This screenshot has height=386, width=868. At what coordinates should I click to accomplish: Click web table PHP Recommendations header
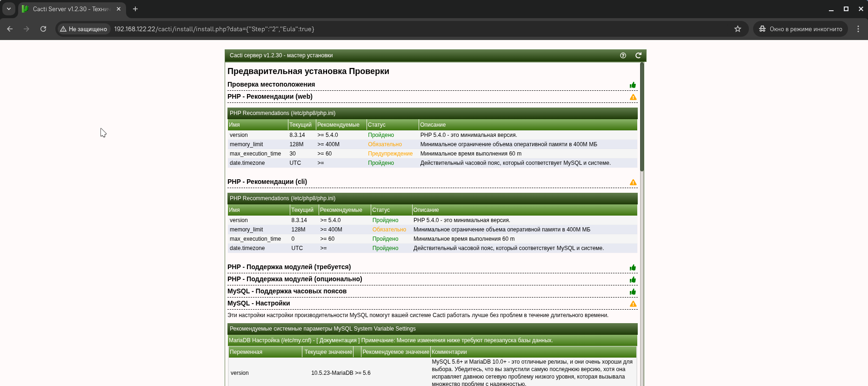(x=432, y=113)
